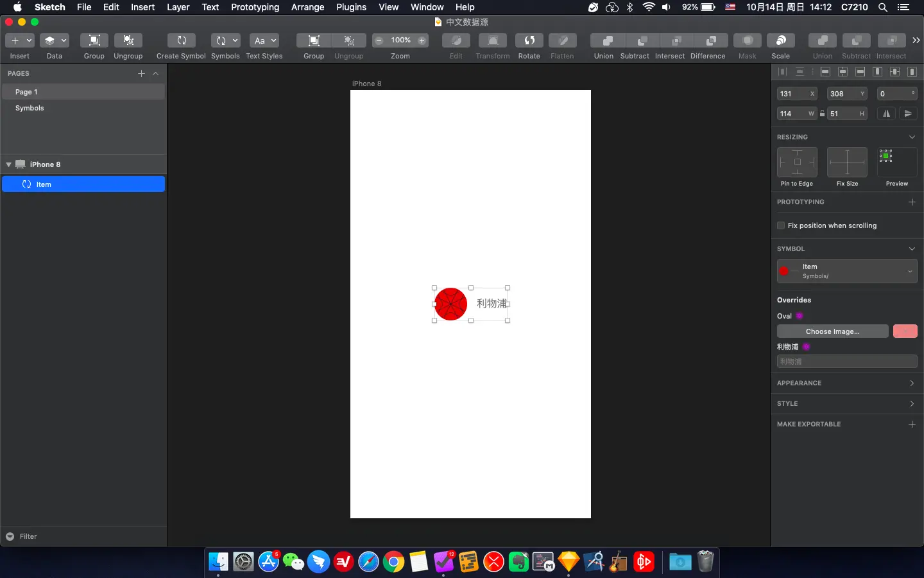Expand the Appearance section

pos(912,383)
